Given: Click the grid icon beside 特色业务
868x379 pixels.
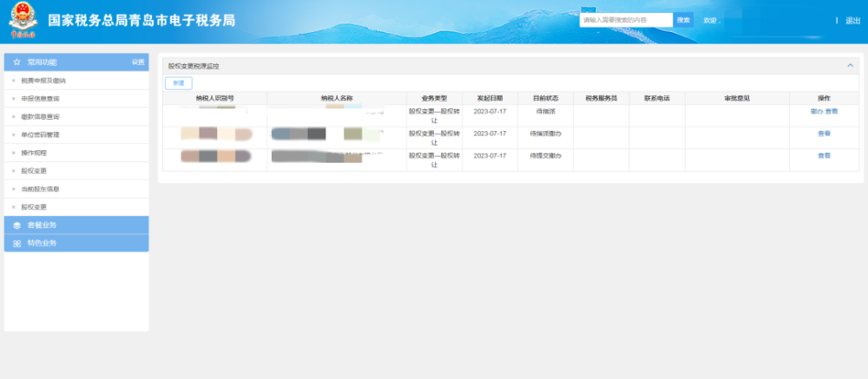Looking at the screenshot, I should pos(16,244).
